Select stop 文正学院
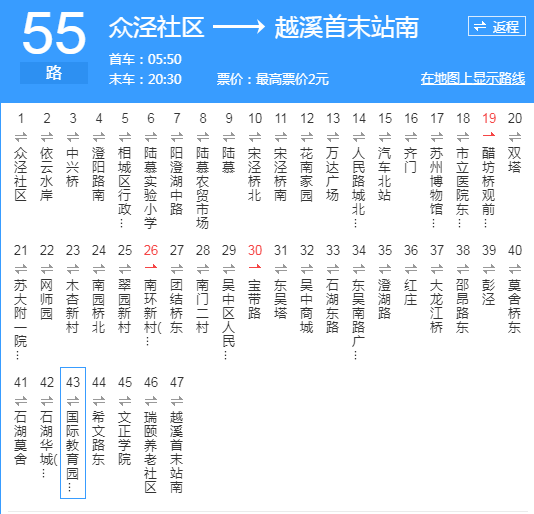 click(125, 438)
